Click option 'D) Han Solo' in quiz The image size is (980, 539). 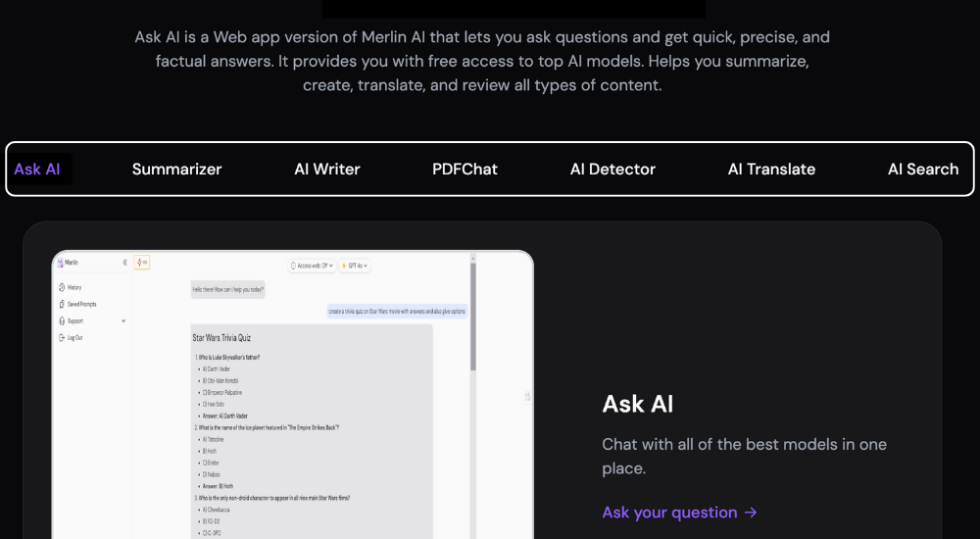point(213,405)
